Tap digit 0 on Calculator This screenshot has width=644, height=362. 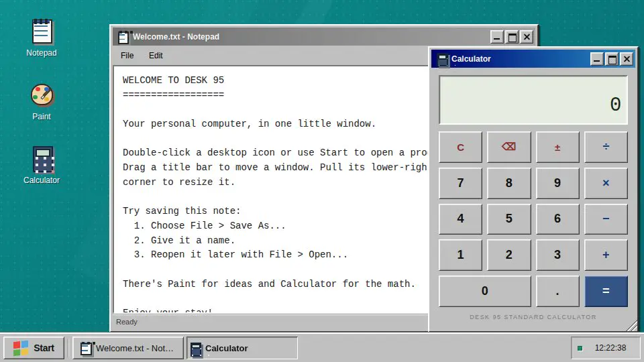(x=484, y=291)
